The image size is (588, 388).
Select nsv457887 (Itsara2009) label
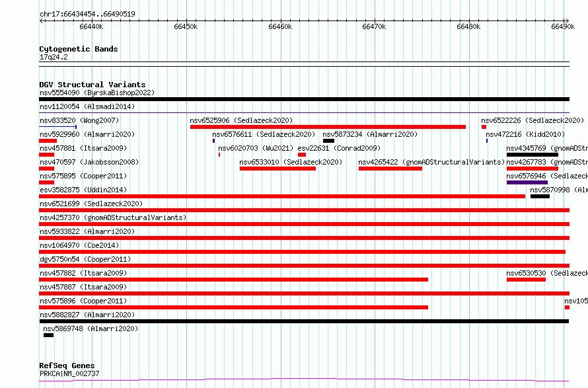(83, 287)
